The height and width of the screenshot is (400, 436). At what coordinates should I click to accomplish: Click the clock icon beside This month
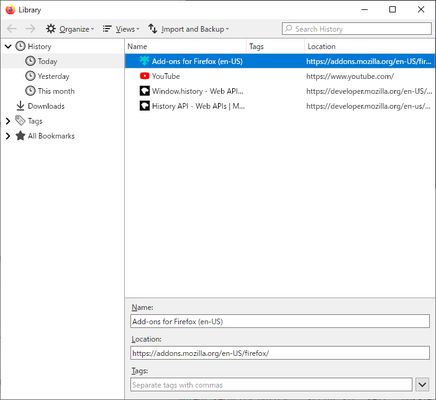pyautogui.click(x=30, y=91)
